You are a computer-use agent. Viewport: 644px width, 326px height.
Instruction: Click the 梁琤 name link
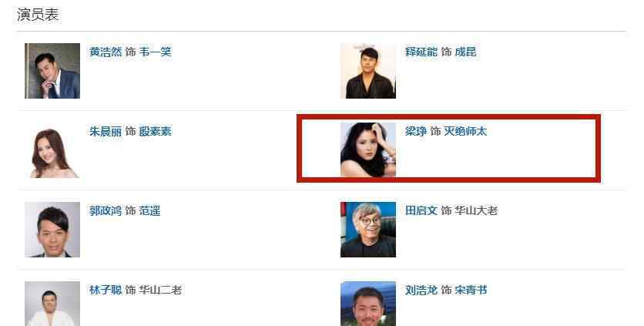tap(416, 131)
